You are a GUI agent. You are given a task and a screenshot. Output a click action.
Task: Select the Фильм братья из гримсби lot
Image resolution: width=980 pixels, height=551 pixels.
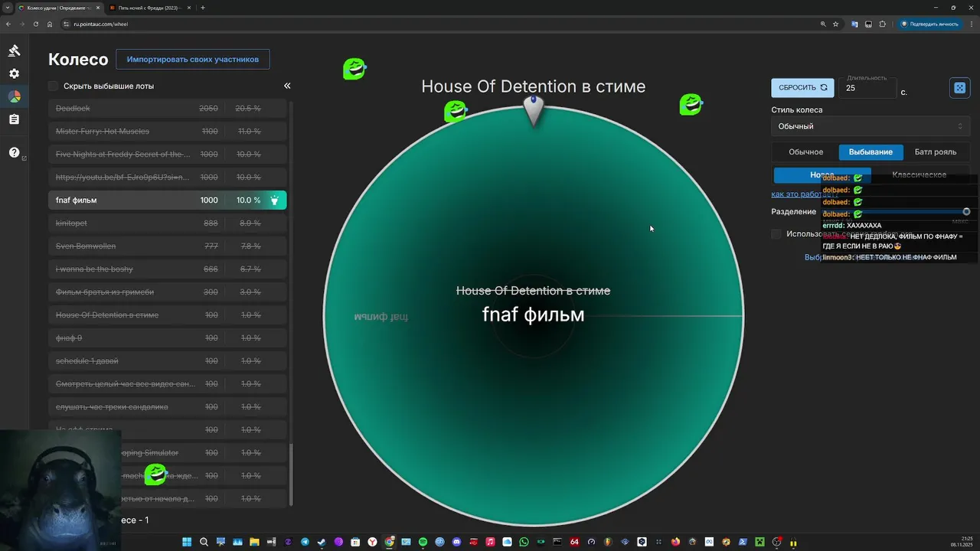pos(167,292)
